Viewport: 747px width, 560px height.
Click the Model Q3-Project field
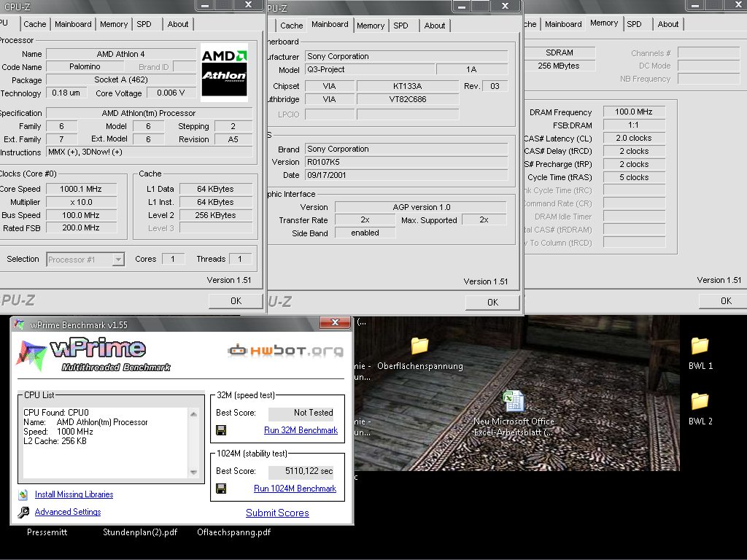tap(370, 69)
